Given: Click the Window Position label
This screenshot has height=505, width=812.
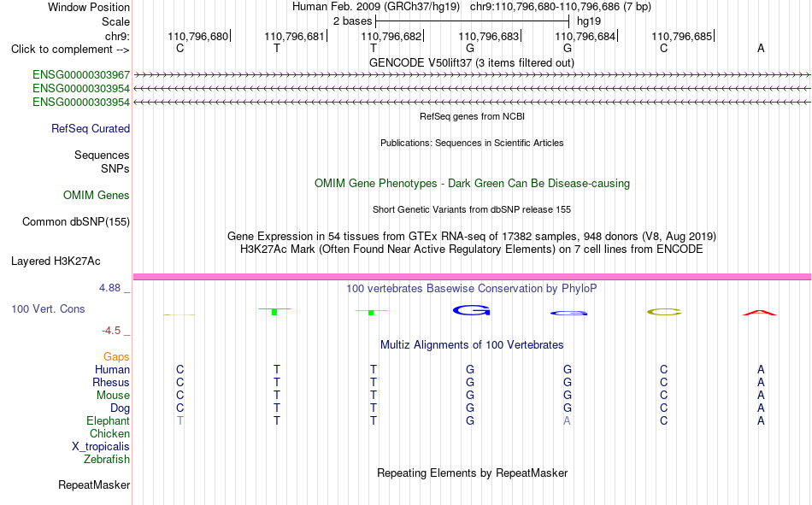Looking at the screenshot, I should [x=89, y=7].
